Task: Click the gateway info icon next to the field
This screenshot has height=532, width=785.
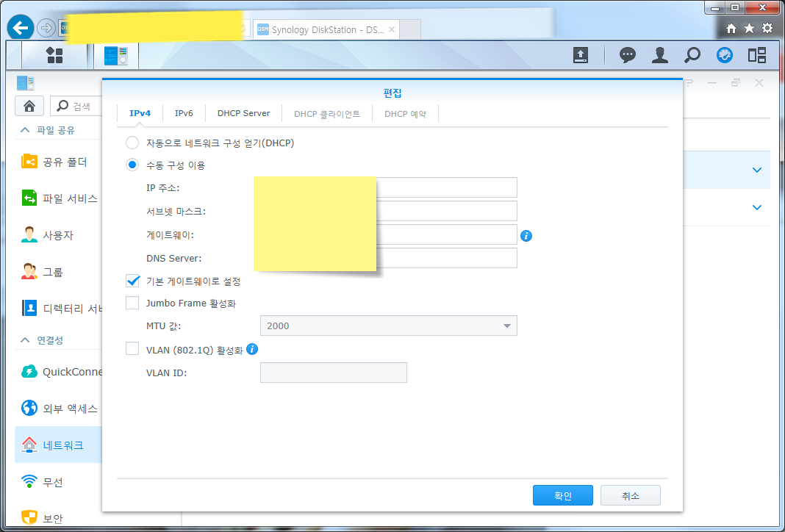Action: [526, 234]
